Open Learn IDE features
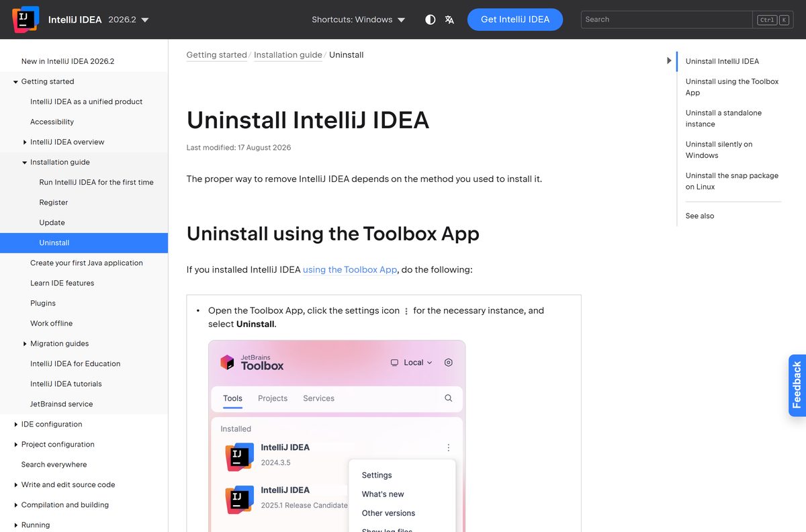The width and height of the screenshot is (806, 532). (x=62, y=283)
